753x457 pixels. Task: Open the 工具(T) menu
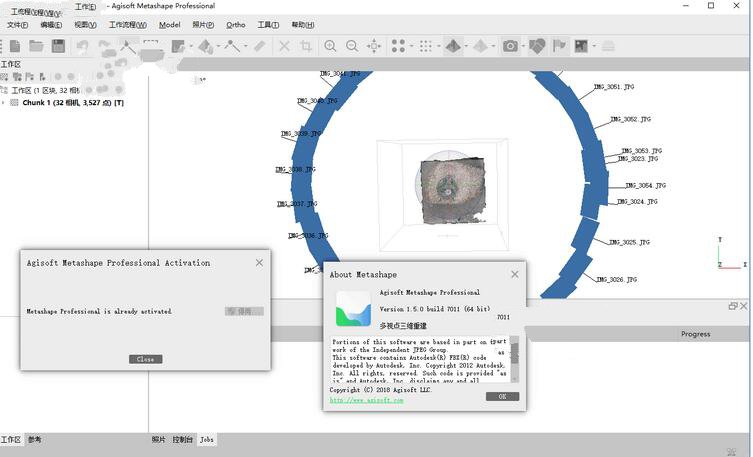(268, 25)
